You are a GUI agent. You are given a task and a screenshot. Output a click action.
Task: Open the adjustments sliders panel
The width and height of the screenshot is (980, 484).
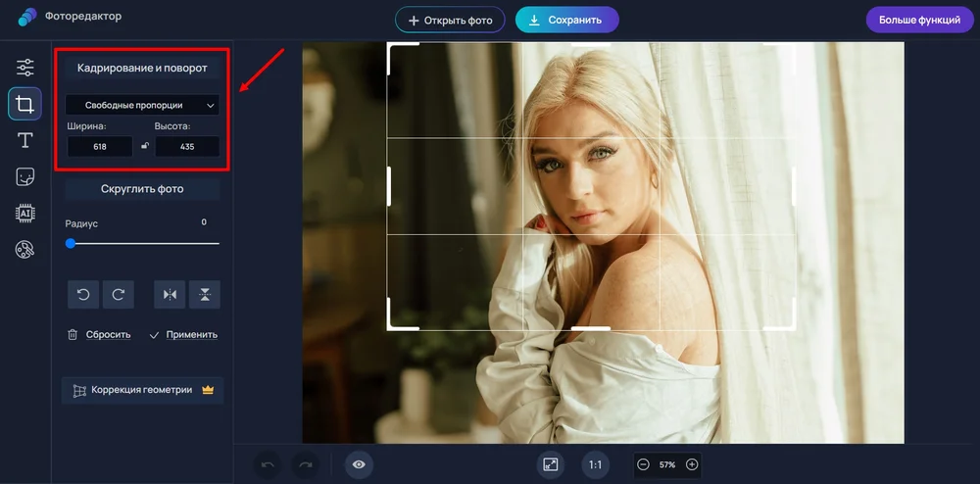pyautogui.click(x=24, y=67)
